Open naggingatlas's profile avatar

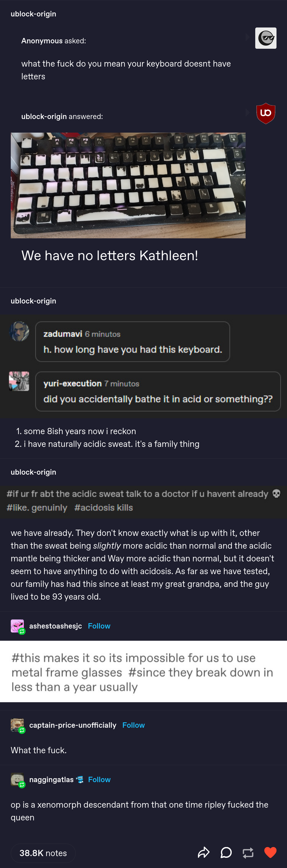[17, 779]
